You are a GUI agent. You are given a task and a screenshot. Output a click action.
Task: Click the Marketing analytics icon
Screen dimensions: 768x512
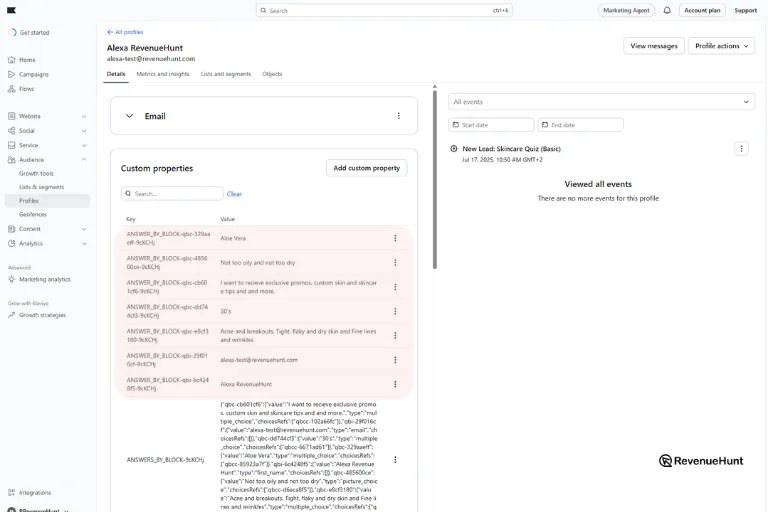(x=12, y=279)
